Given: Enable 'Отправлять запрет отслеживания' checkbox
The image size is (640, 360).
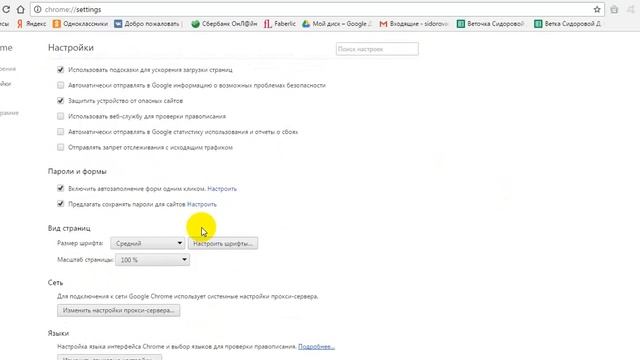Looking at the screenshot, I should pos(60,147).
